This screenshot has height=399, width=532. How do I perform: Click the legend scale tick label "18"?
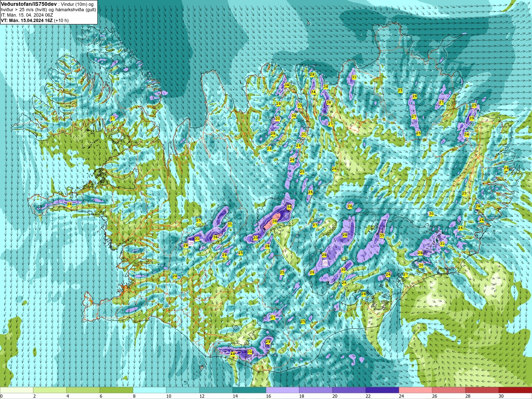302,396
